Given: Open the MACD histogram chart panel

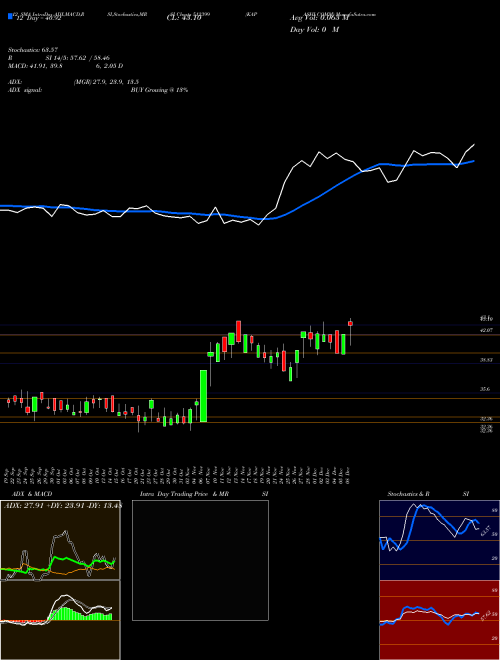Looking at the screenshot, I should (60, 620).
